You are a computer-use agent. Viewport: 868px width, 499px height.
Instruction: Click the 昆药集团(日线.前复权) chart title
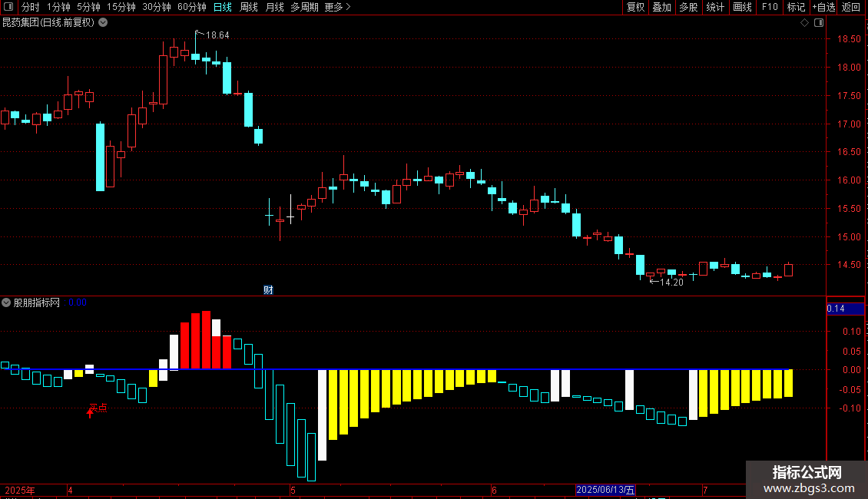[48, 23]
